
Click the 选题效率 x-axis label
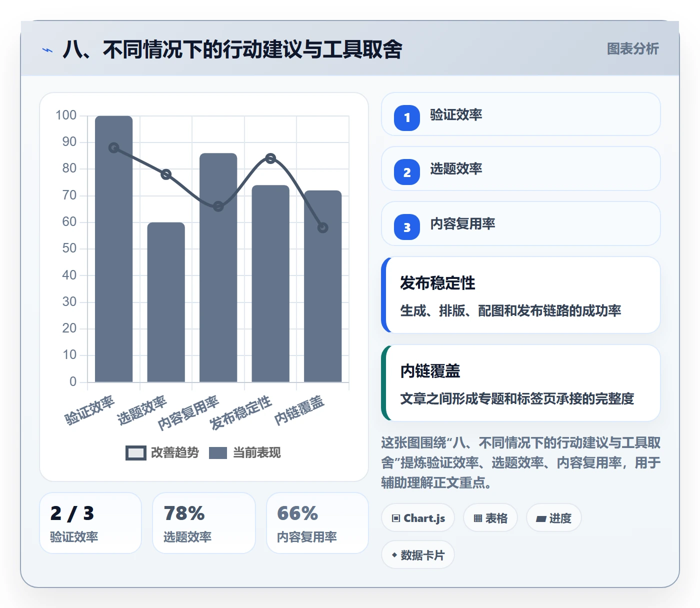coord(141,410)
